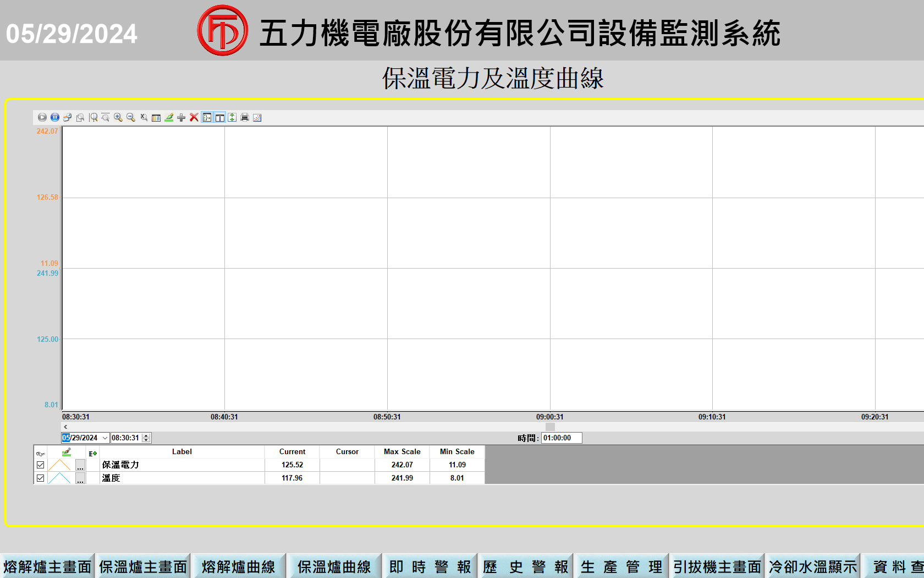
Task: Go to 冷卻水溫顯示 page
Action: pyautogui.click(x=812, y=566)
